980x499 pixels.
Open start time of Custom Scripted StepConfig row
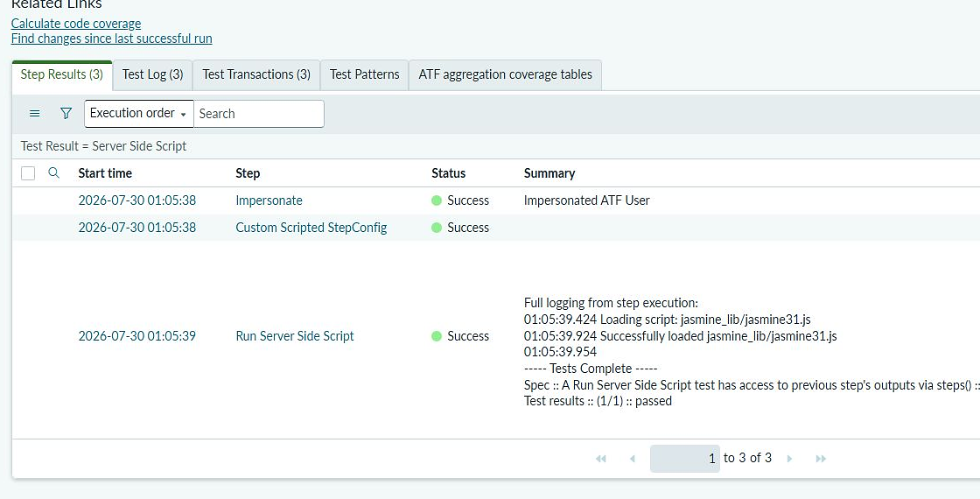coord(136,228)
